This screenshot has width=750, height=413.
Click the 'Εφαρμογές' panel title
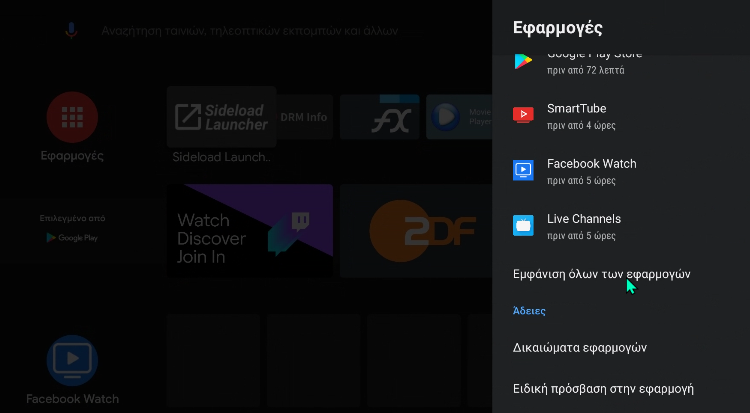click(x=557, y=28)
